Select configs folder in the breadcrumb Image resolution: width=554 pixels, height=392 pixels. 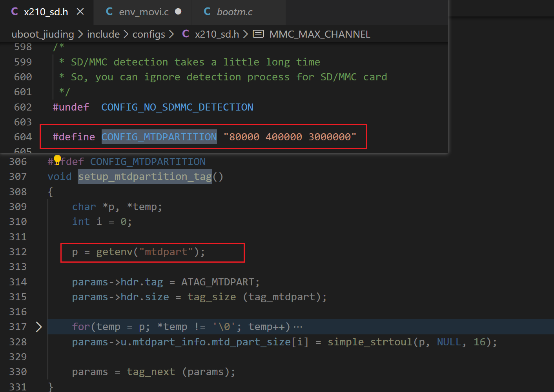click(149, 34)
